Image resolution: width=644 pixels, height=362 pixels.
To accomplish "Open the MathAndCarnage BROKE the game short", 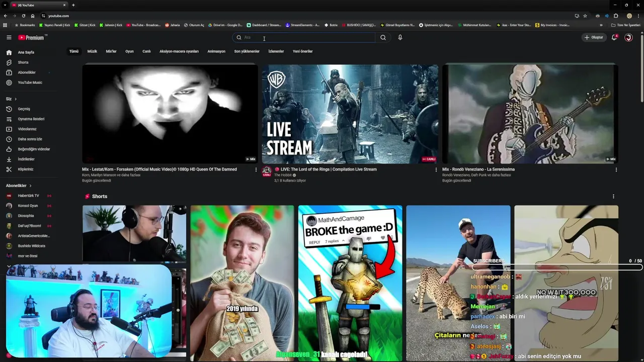I will click(x=350, y=283).
